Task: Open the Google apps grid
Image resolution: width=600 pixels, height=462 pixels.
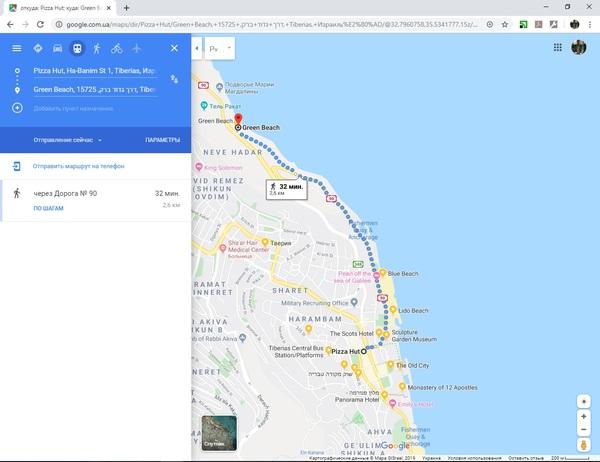Action: coord(558,47)
